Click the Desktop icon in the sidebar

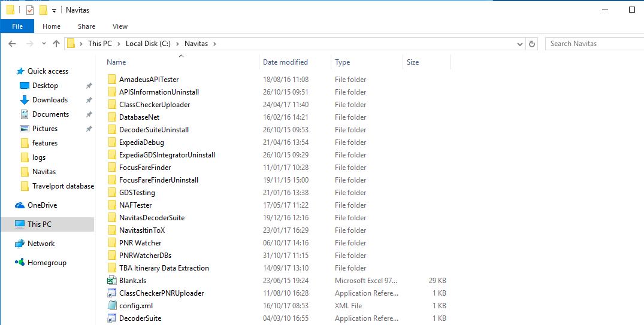point(25,86)
